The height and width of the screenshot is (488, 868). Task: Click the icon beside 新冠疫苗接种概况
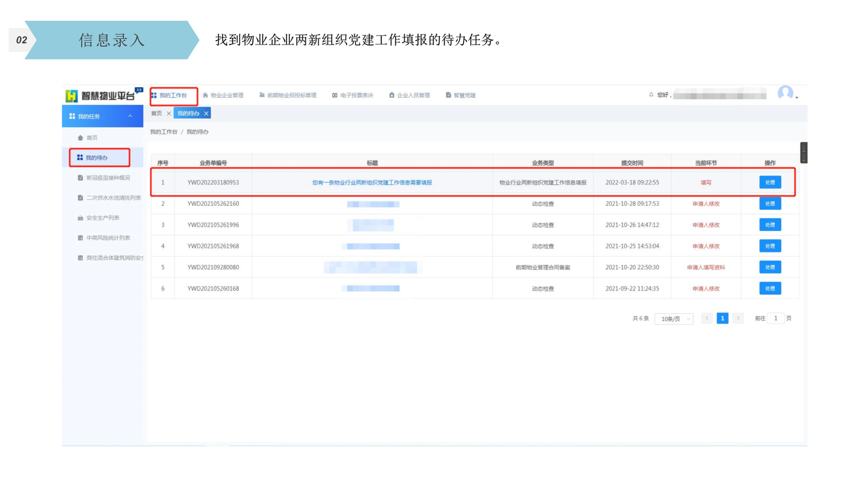(80, 178)
